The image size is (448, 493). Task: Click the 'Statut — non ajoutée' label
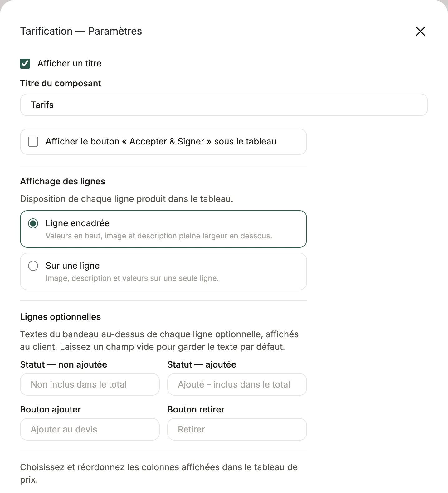[64, 365]
